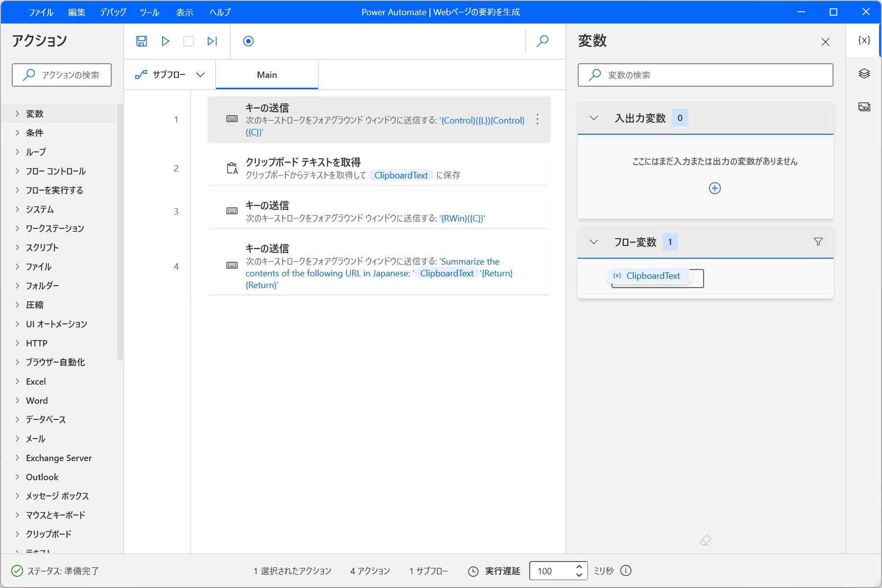Switch to the Main tab

pyautogui.click(x=267, y=74)
